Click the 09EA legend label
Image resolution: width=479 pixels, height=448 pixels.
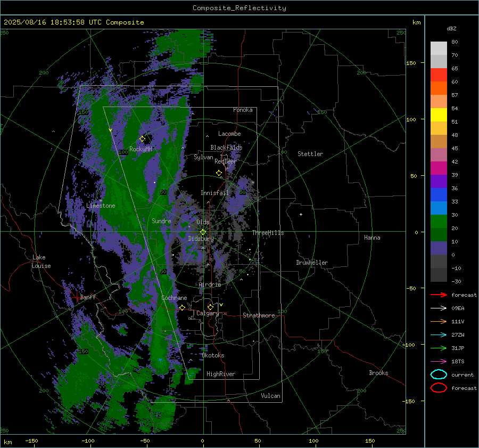click(x=458, y=308)
